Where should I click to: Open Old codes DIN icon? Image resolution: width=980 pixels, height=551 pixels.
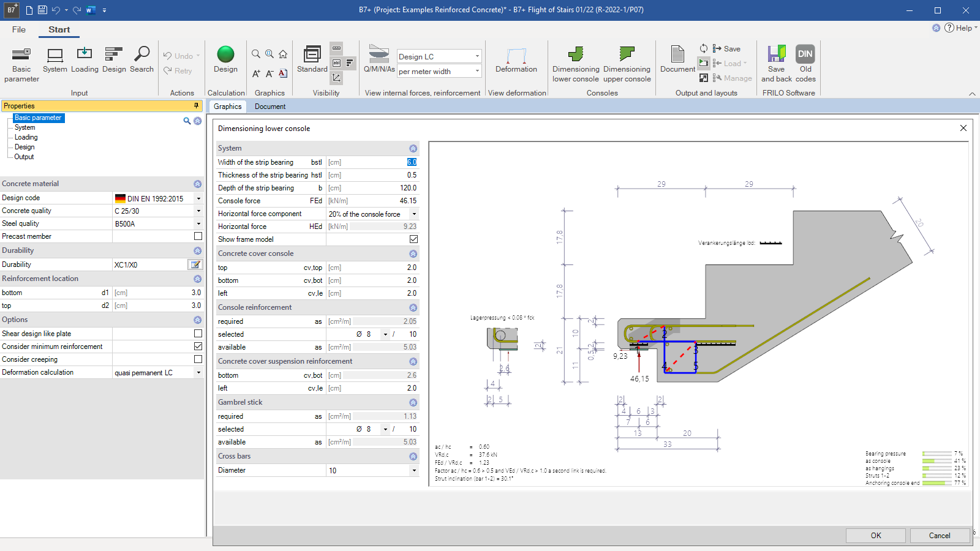click(805, 64)
